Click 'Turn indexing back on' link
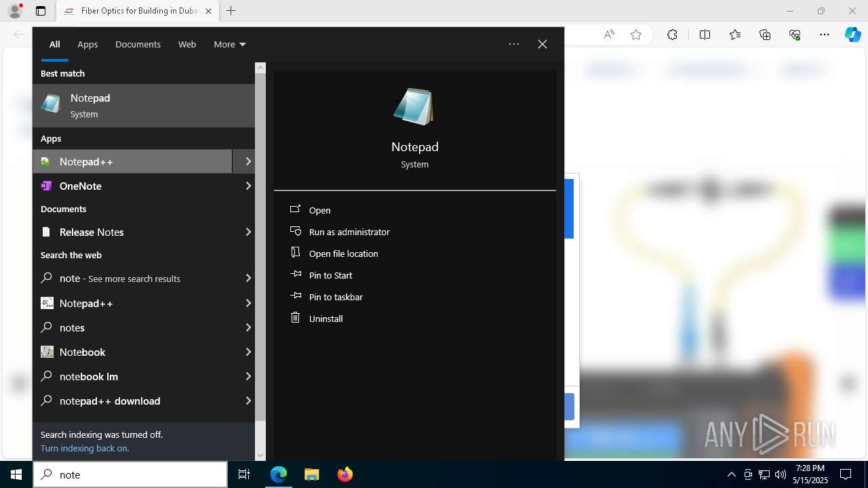 tap(85, 448)
